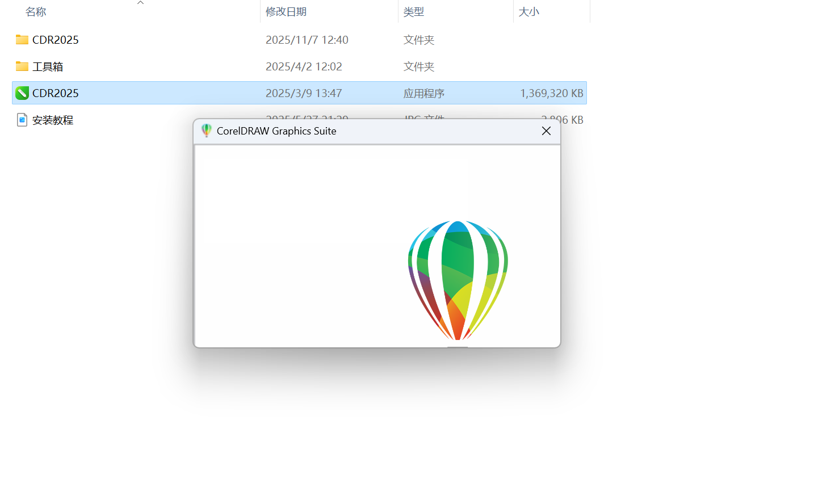
Task: Click the sort chevron above the 名称 column
Action: [140, 3]
